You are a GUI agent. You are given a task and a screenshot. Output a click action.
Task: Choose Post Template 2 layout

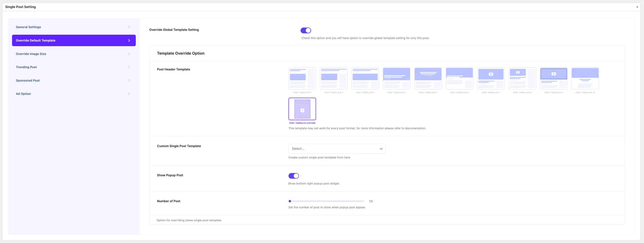334,78
